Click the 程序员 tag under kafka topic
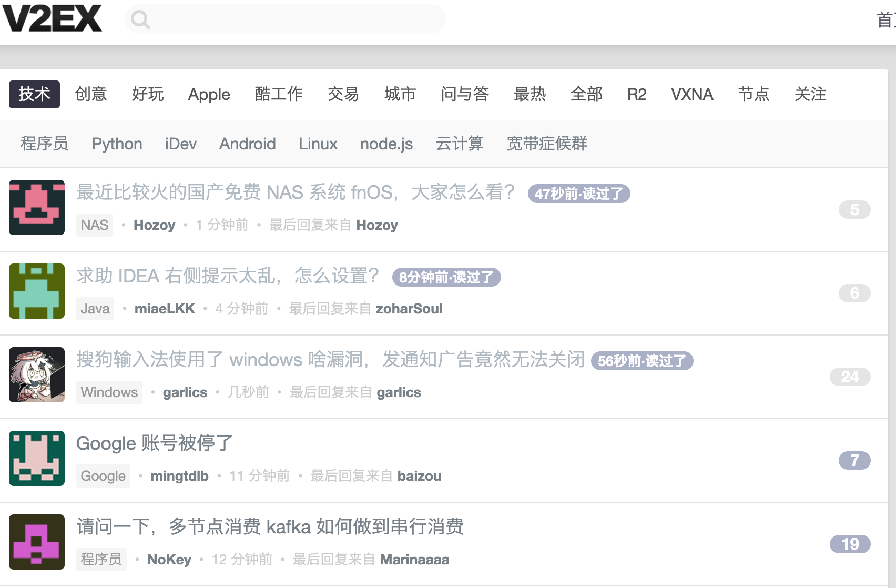896x588 pixels. point(101,560)
